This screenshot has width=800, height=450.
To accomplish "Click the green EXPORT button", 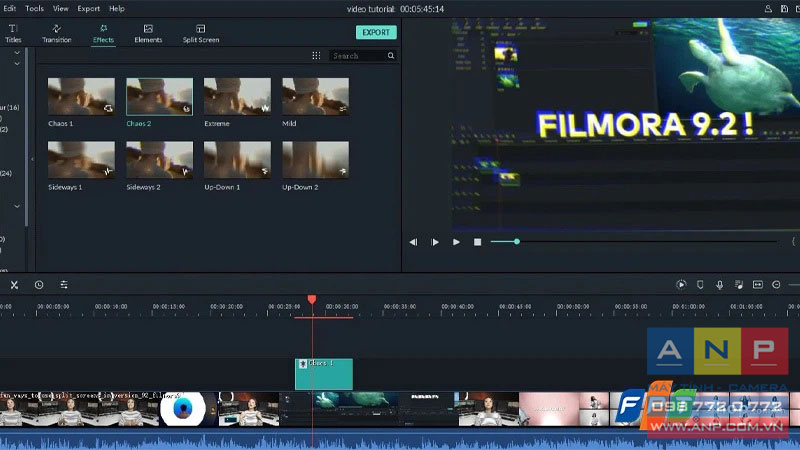I will click(376, 32).
